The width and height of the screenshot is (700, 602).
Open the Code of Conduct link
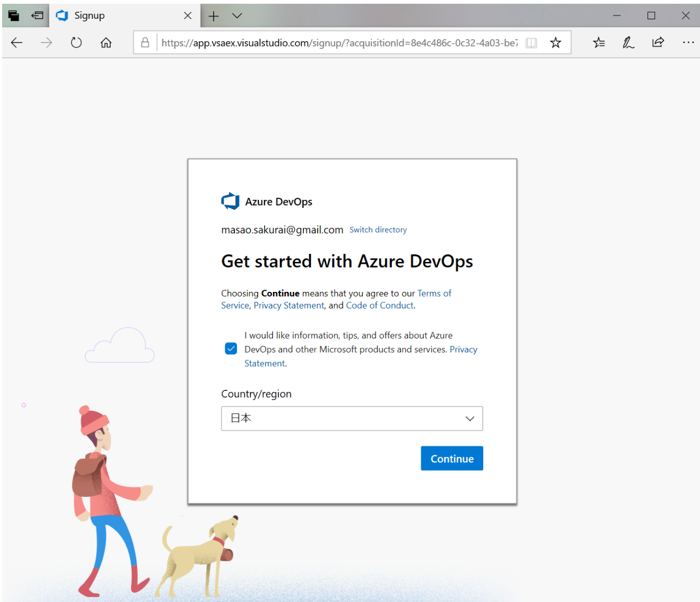tap(379, 305)
